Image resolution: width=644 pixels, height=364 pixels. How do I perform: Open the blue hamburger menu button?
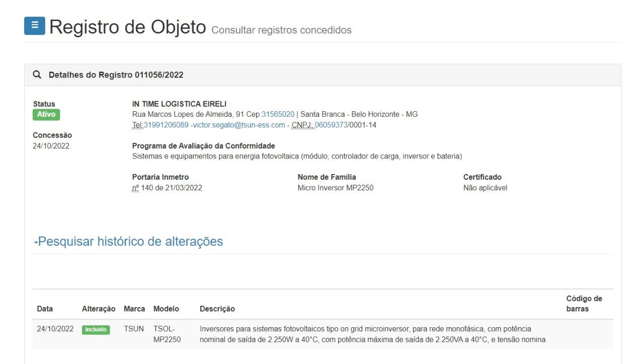tap(34, 26)
